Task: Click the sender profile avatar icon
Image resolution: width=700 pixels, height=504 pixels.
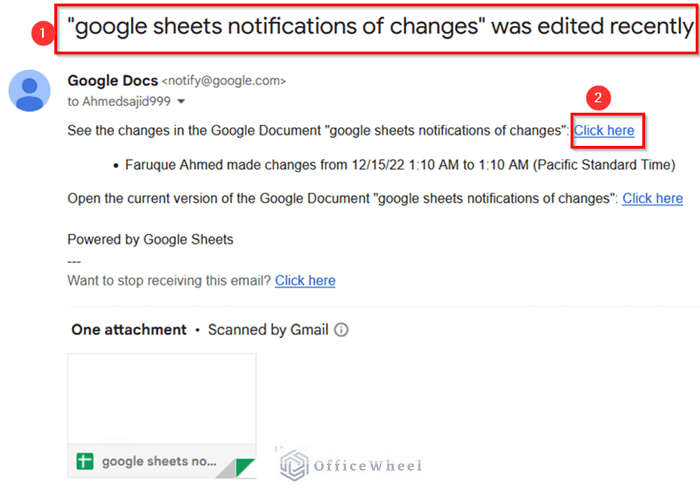Action: point(30,91)
